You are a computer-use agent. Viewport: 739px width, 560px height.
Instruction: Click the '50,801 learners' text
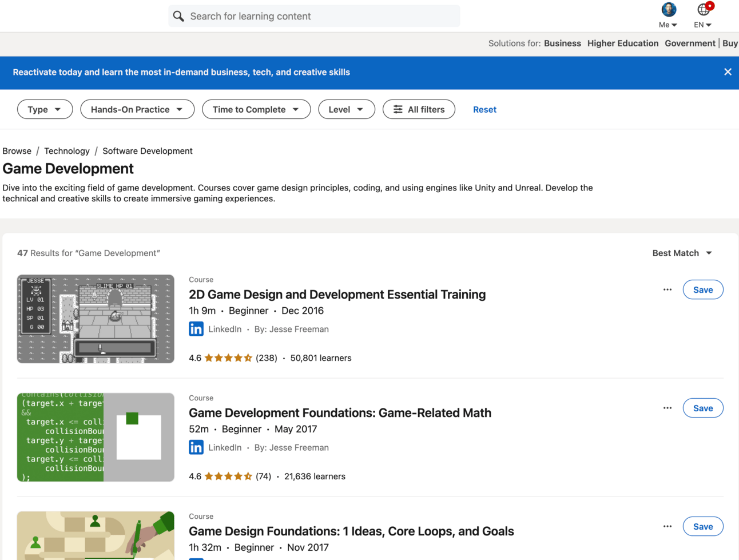click(321, 358)
